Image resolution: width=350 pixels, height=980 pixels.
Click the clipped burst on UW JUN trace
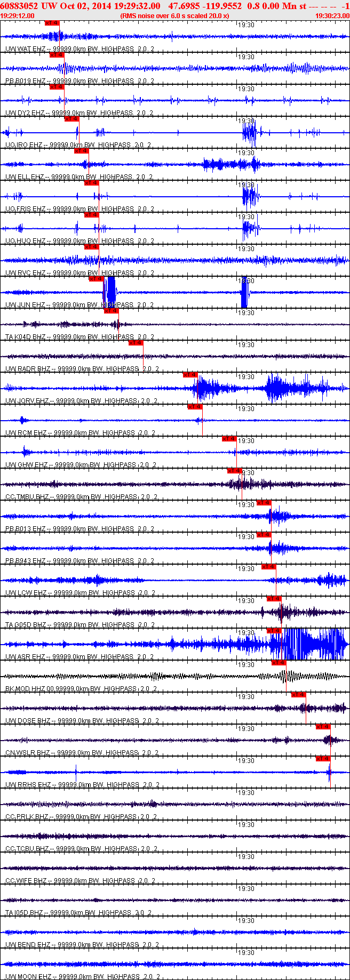(x=110, y=291)
